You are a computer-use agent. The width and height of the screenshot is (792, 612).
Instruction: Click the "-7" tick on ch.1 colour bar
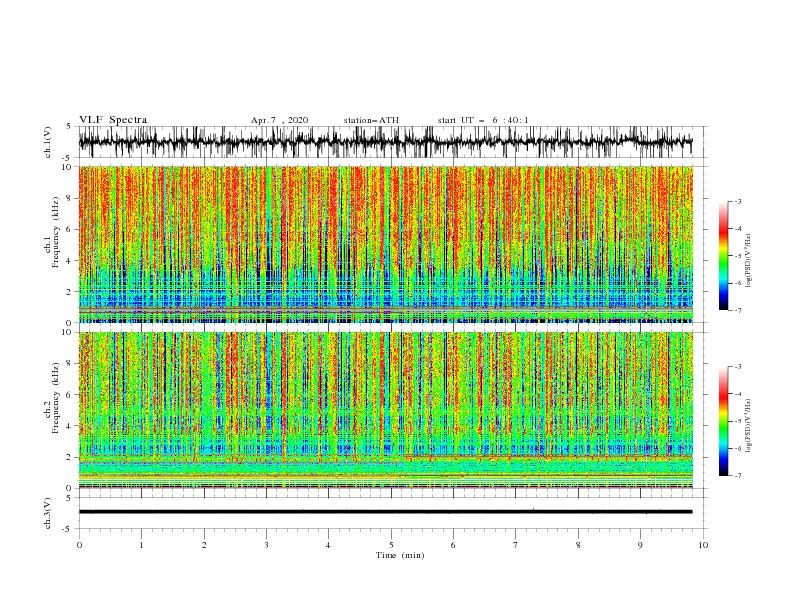point(737,310)
